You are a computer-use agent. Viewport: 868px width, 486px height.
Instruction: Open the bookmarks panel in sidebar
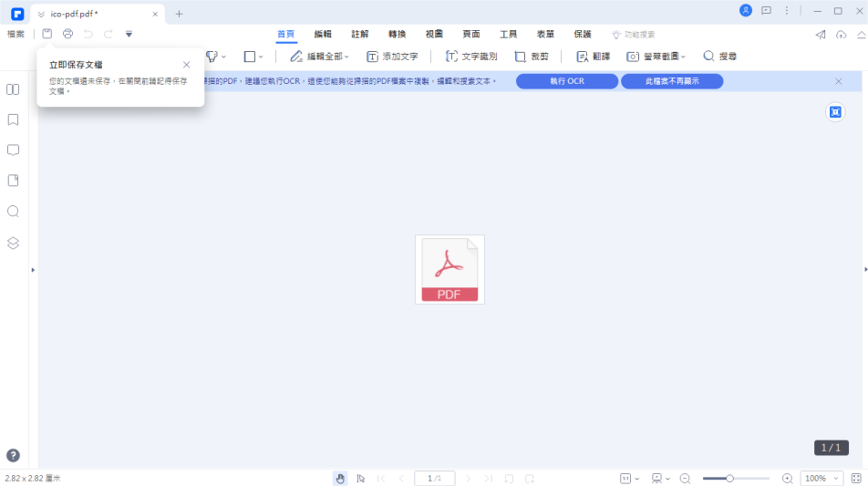13,119
